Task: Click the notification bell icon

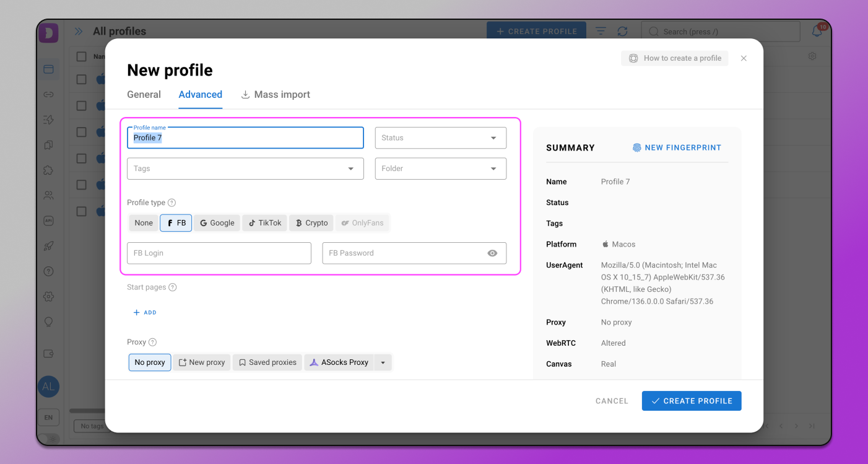Action: pos(817,31)
